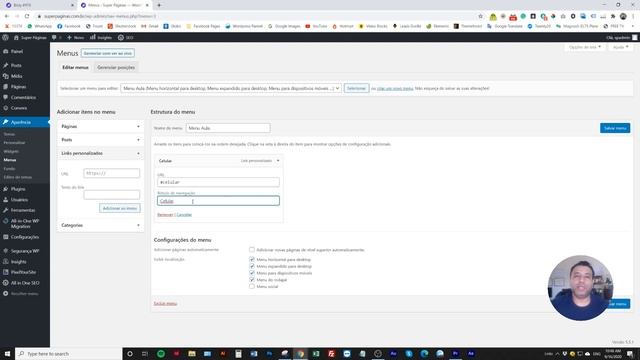Focus the Celular item URL field
The image size is (640, 360).
pos(218,182)
